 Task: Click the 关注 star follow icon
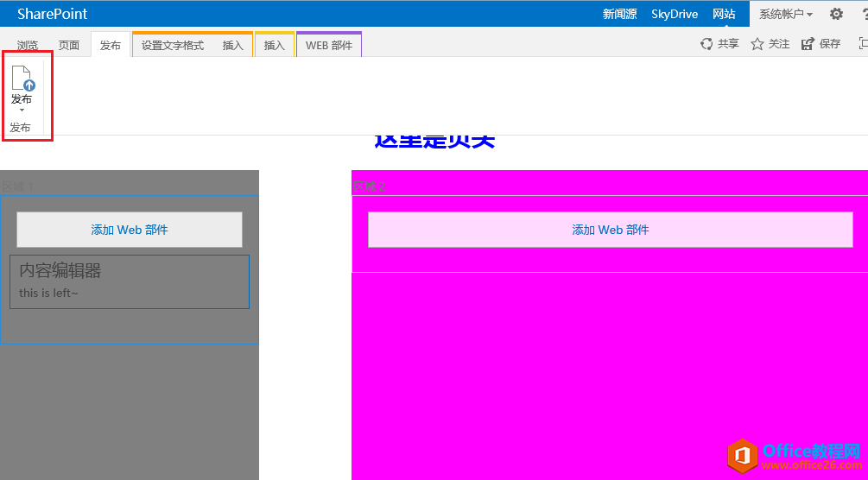[757, 44]
